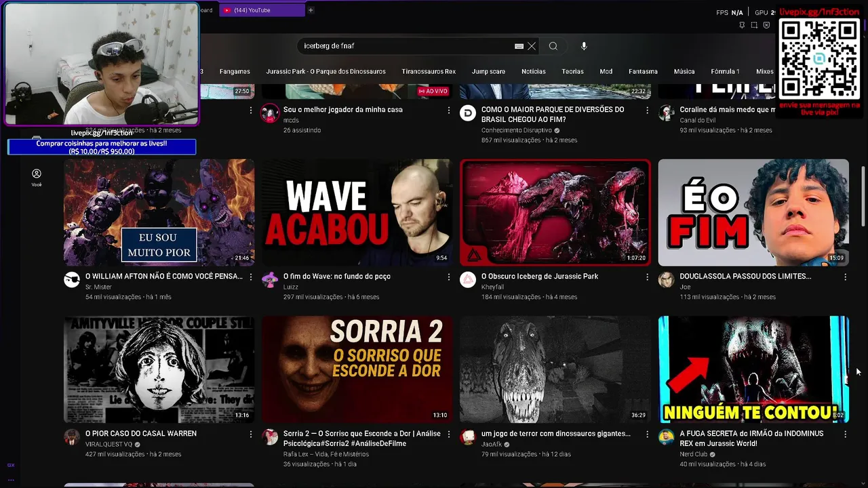This screenshot has height=488, width=868.
Task: Open 'COMO O MAIOR PARQUE DE DIVERSÕES' title
Action: [553, 115]
